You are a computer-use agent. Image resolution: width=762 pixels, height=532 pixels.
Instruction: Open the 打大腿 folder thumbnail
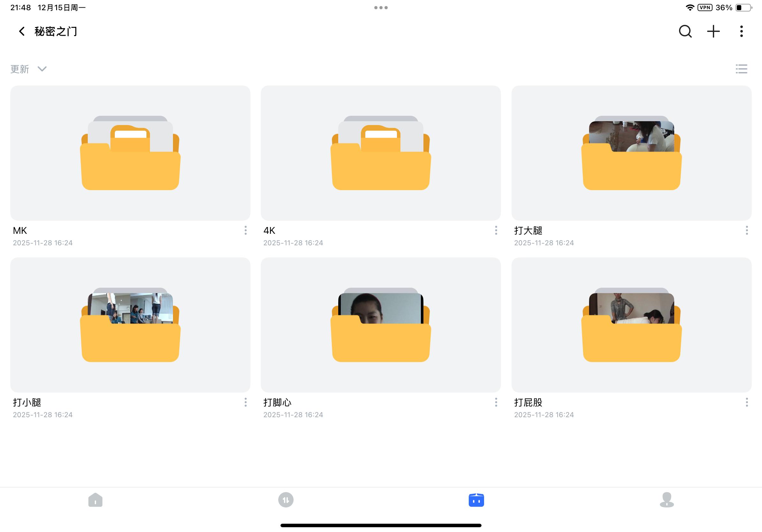pyautogui.click(x=631, y=153)
